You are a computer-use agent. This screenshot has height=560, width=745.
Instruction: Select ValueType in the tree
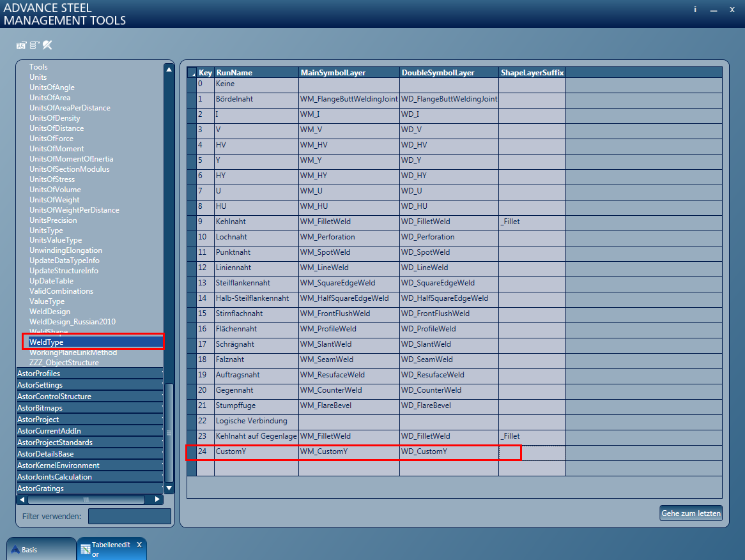pyautogui.click(x=47, y=301)
